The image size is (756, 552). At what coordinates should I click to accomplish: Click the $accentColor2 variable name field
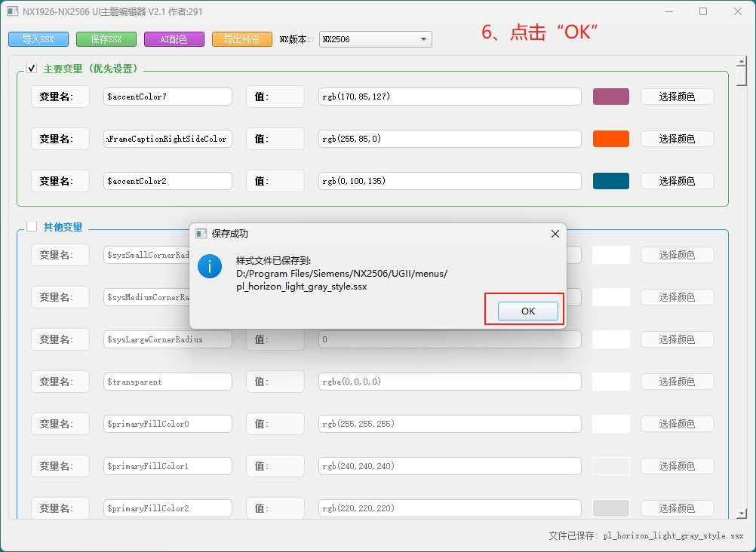tap(167, 181)
